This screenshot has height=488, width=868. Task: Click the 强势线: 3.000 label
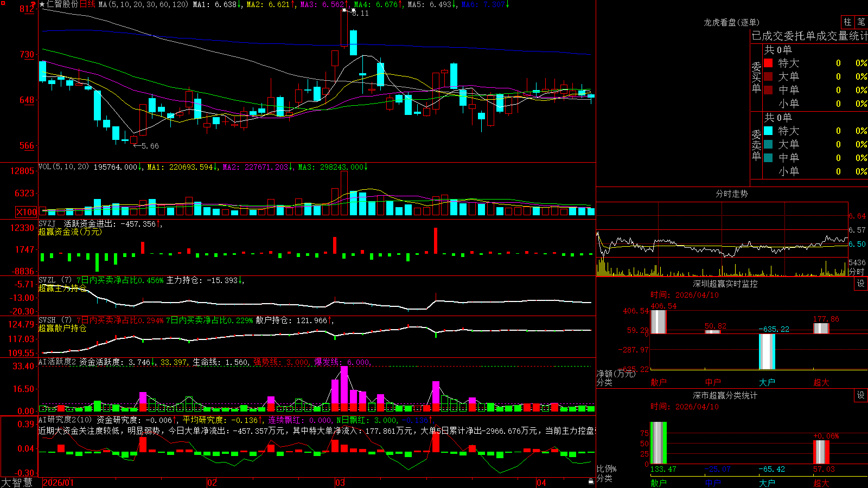[281, 362]
